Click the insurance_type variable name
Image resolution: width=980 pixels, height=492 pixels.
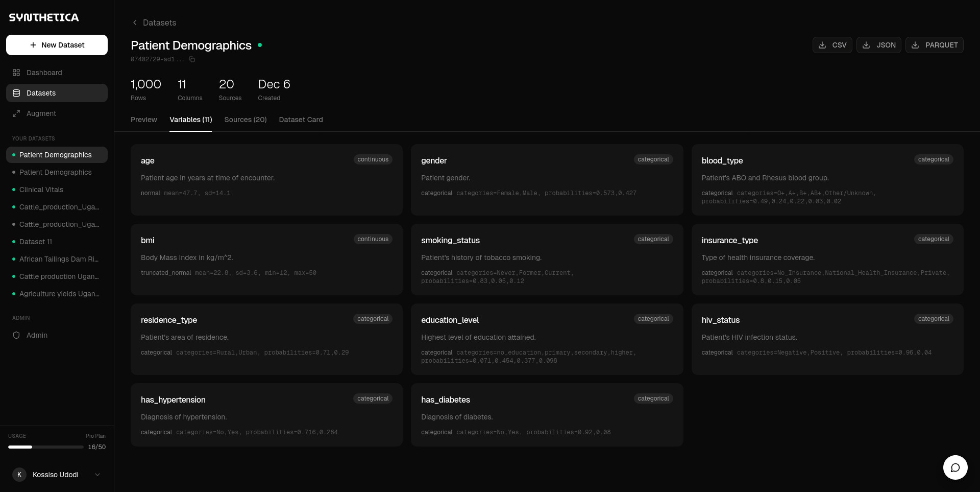click(729, 240)
